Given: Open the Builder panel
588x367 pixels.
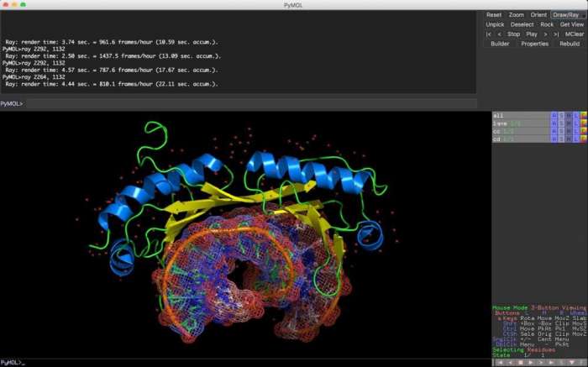Looking at the screenshot, I should 501,44.
